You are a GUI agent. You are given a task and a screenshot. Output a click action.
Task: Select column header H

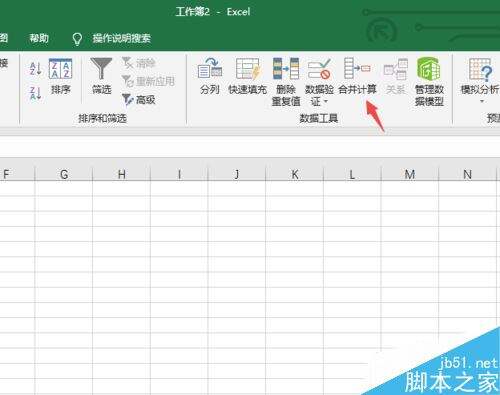122,174
